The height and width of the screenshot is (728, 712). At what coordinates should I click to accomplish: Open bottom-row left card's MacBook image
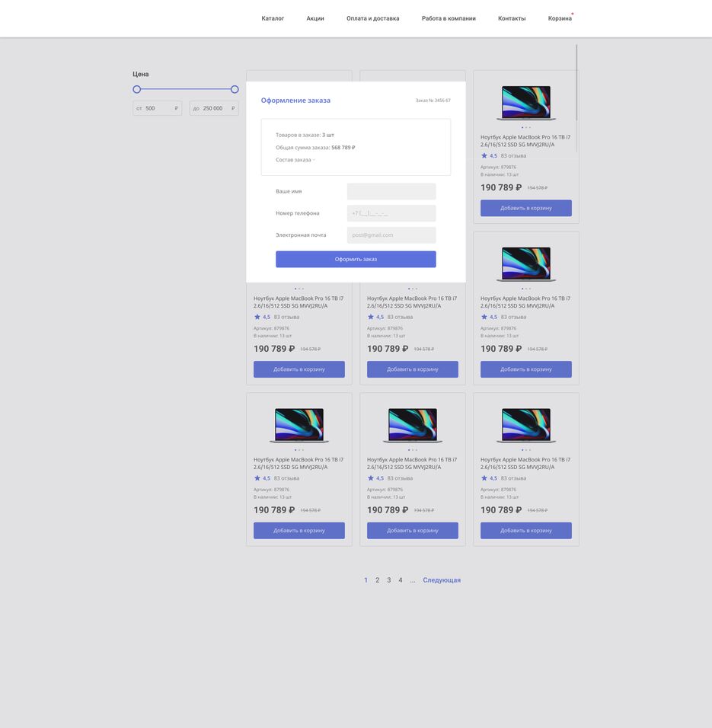pyautogui.click(x=299, y=425)
